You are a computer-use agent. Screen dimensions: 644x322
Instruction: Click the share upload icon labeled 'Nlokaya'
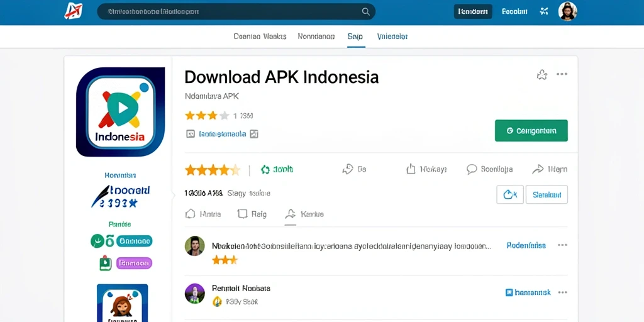(411, 169)
